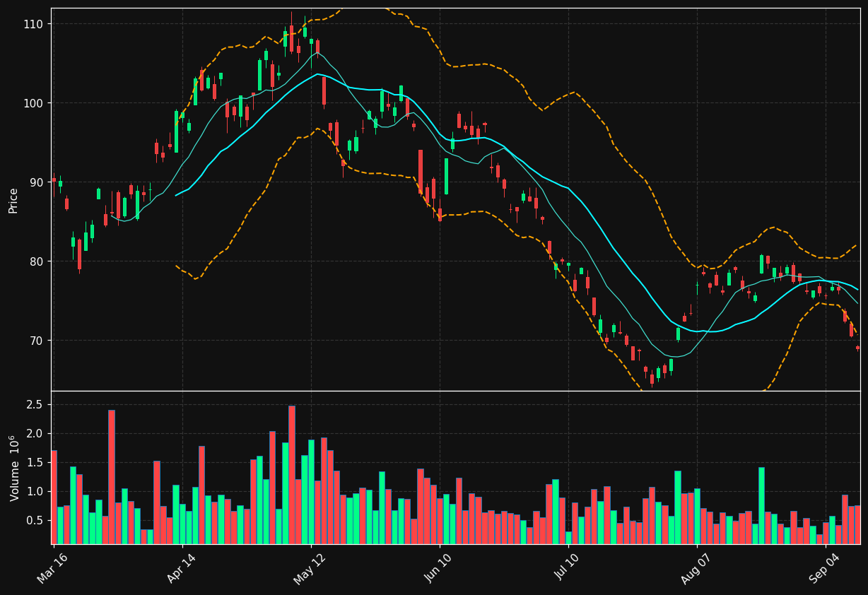Click the 100 price axis tick
Screen dimensions: 868x595
34,103
